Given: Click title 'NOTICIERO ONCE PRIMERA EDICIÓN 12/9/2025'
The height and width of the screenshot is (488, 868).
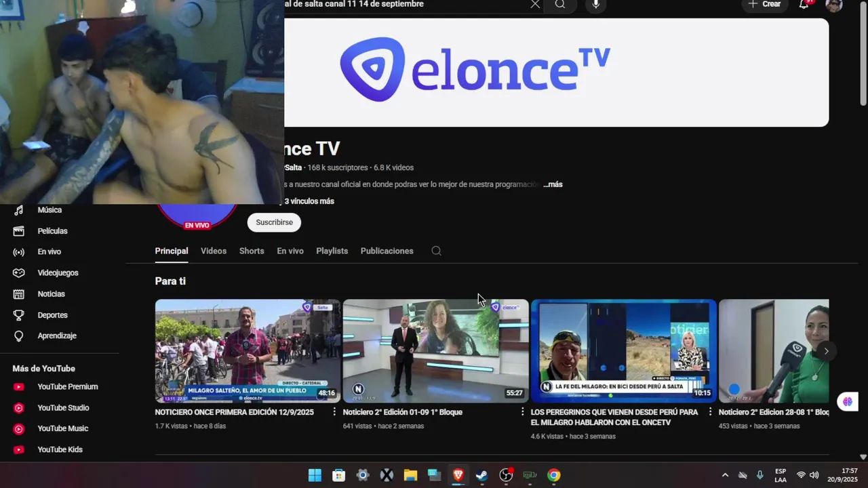Looking at the screenshot, I should (235, 412).
